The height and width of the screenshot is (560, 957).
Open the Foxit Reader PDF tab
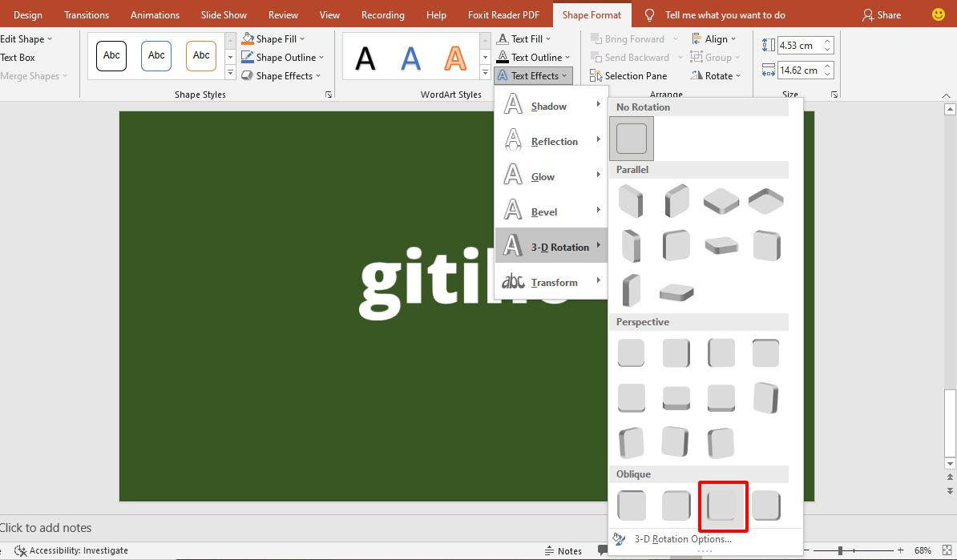(503, 14)
